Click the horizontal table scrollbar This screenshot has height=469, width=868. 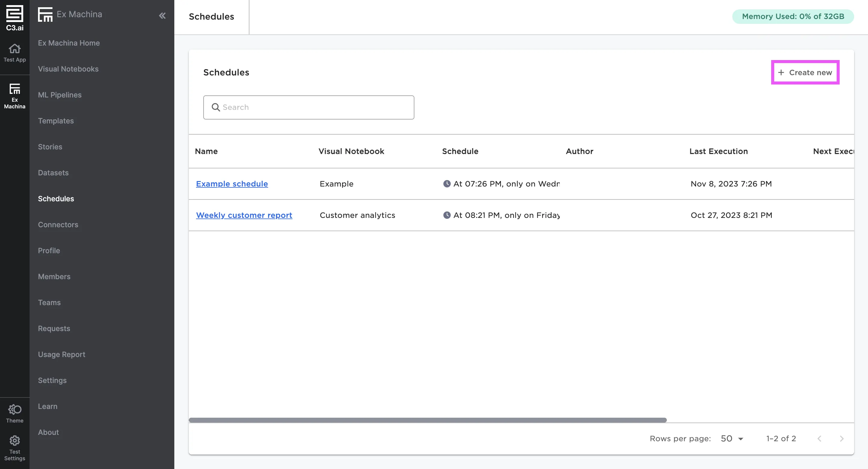click(x=427, y=420)
